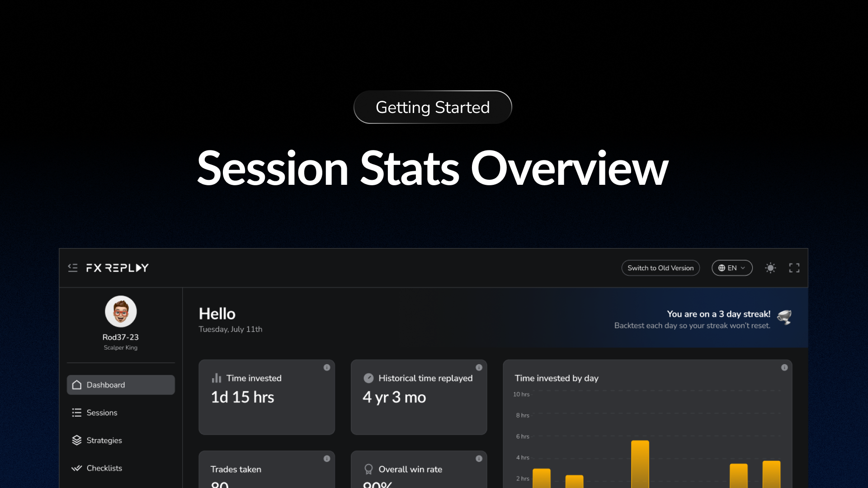Collapse the sidebar with the menu icon
Image resolution: width=868 pixels, height=488 pixels.
(73, 268)
